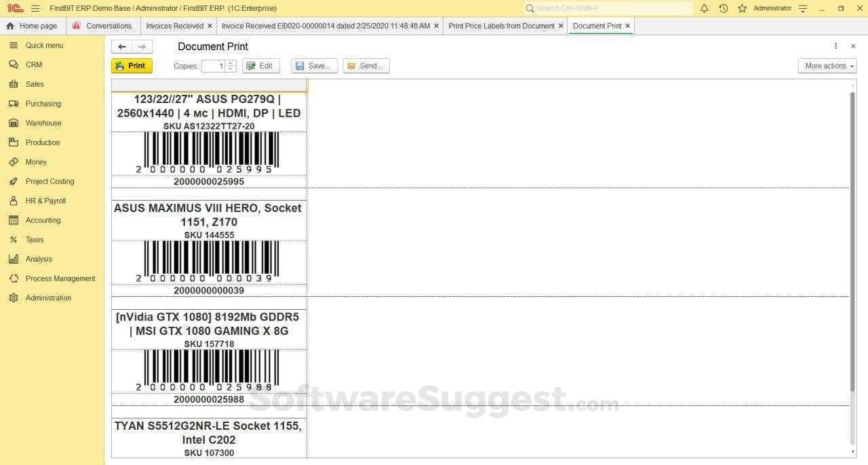Open the notifications bell
The image size is (868, 465).
point(704,8)
